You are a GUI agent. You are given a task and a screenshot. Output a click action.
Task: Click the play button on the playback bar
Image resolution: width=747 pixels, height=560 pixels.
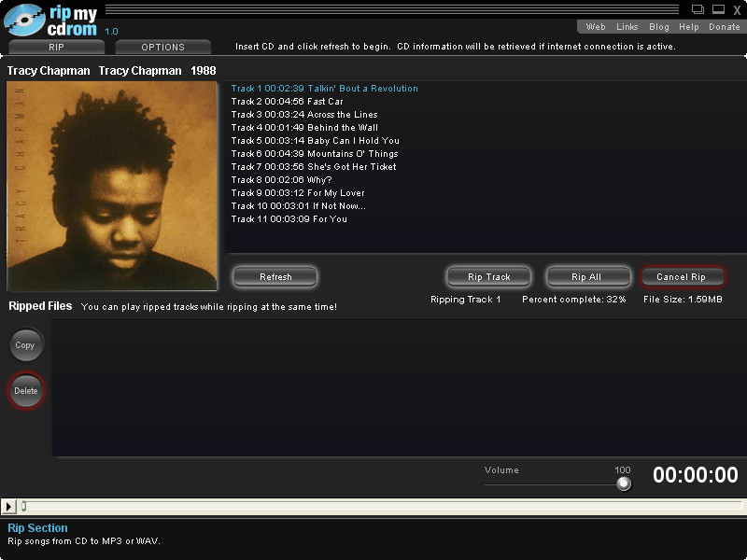[8, 506]
